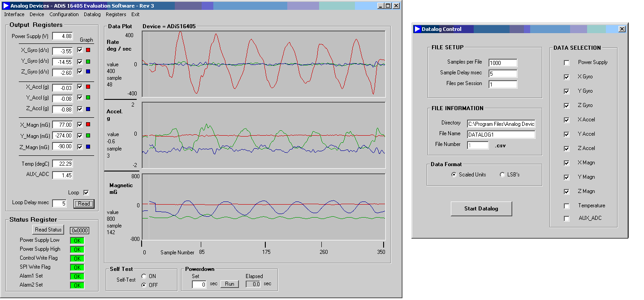Uncheck the X_Gyro graph checkbox
644x300 pixels.
(80, 50)
